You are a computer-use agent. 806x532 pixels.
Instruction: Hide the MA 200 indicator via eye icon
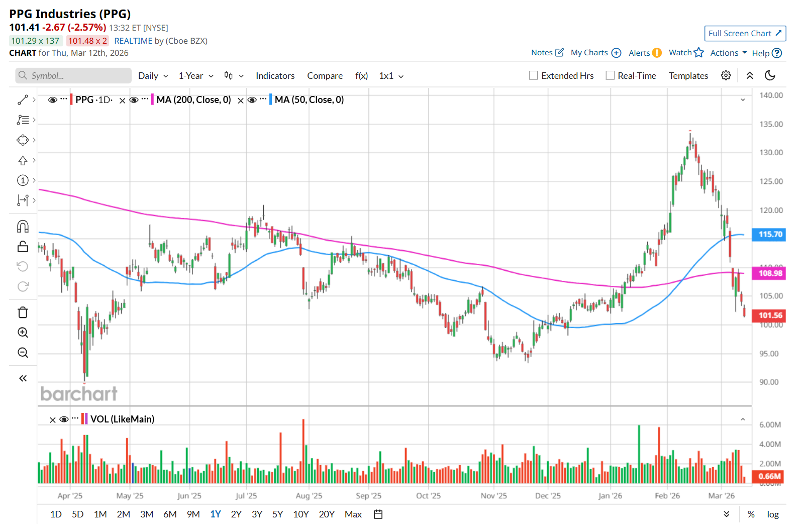[x=134, y=100]
